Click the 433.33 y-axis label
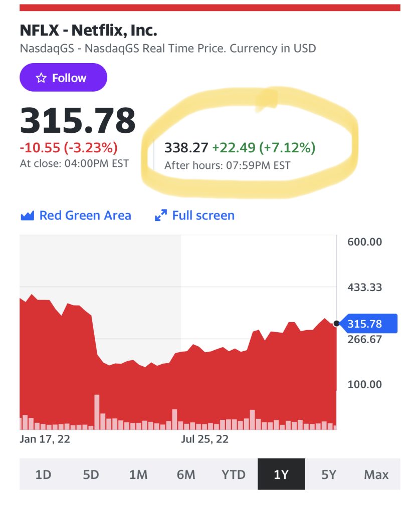Screen dimensions: 420x513 click(365, 287)
